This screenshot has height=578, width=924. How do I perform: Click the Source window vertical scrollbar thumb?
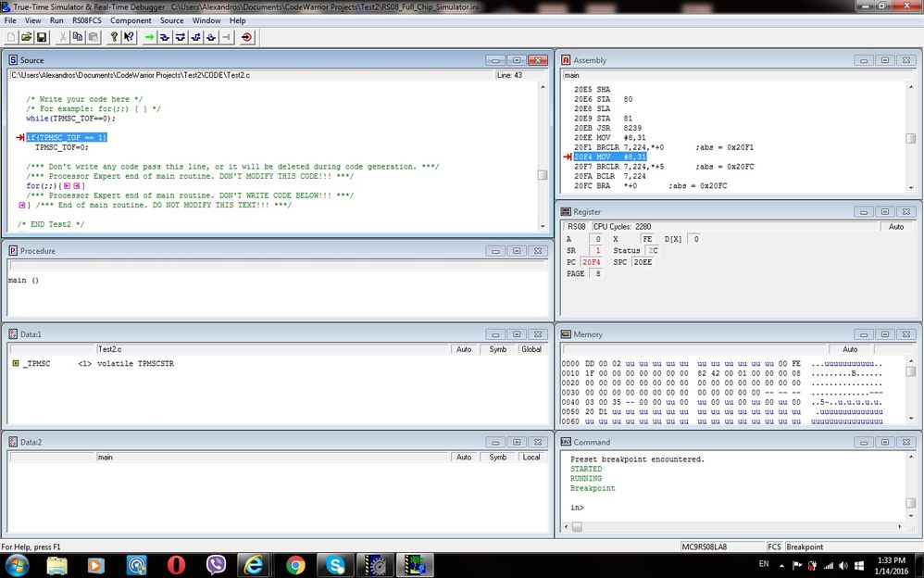543,175
